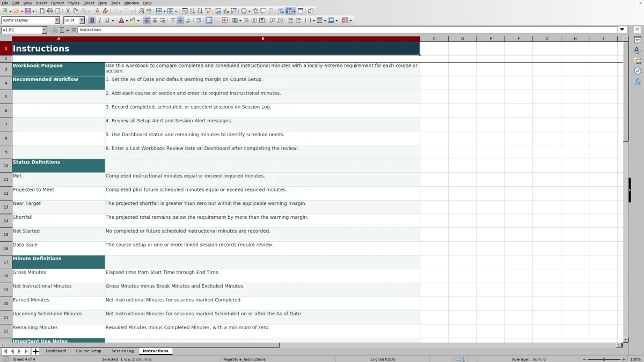Image resolution: width=644 pixels, height=362 pixels.
Task: Click the scroll to first sheet button
Action: pos(5,351)
